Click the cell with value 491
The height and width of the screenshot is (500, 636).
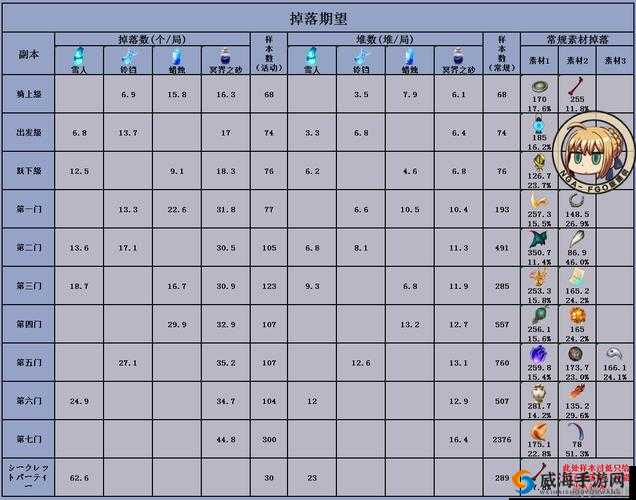[x=502, y=248]
